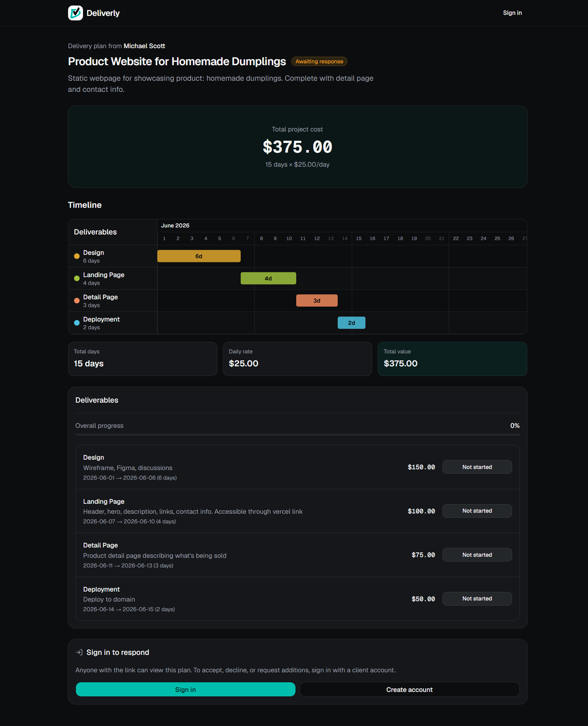The height and width of the screenshot is (726, 588).
Task: Click the Wireframe, Figma, discussions description
Action: [128, 468]
